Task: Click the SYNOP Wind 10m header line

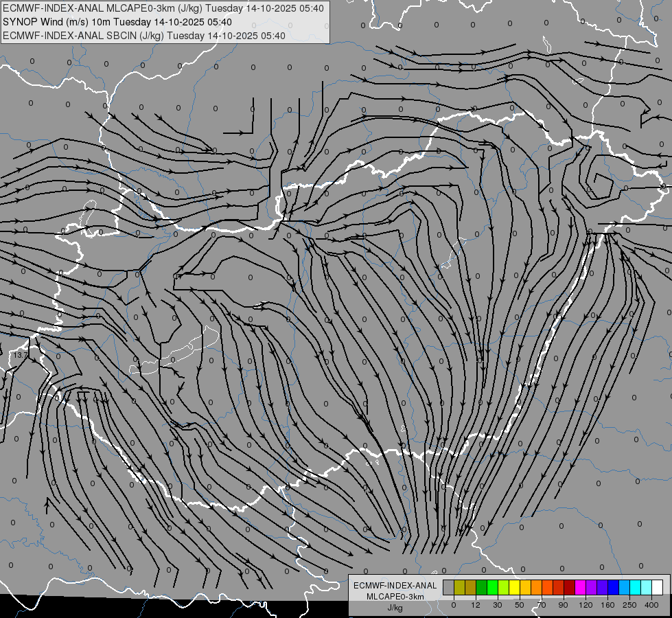Action: pyautogui.click(x=117, y=22)
